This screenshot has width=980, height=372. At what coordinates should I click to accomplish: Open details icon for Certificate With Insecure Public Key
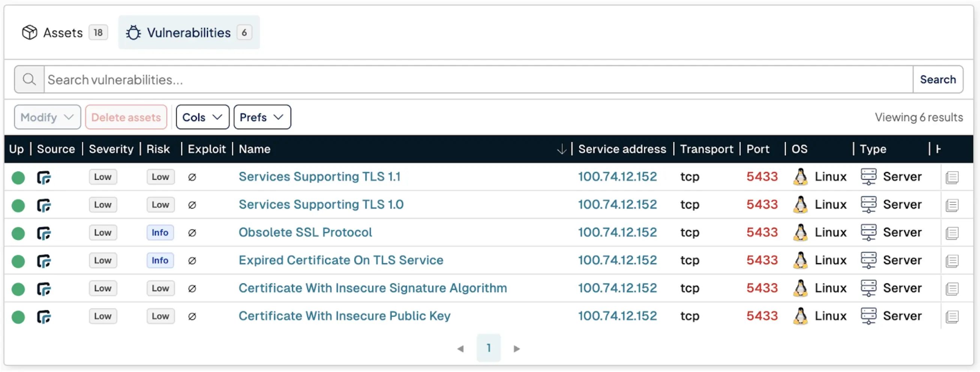point(952,316)
